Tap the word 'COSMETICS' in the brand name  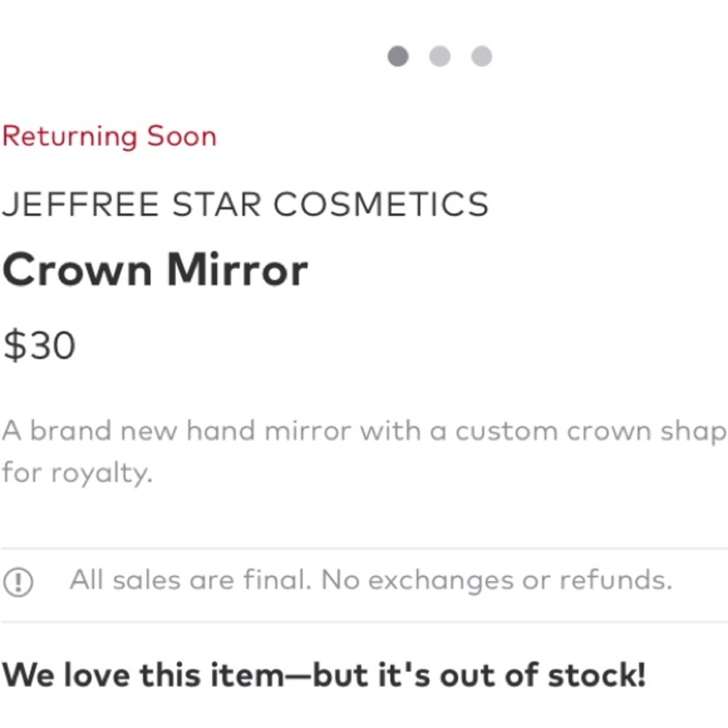click(x=381, y=205)
